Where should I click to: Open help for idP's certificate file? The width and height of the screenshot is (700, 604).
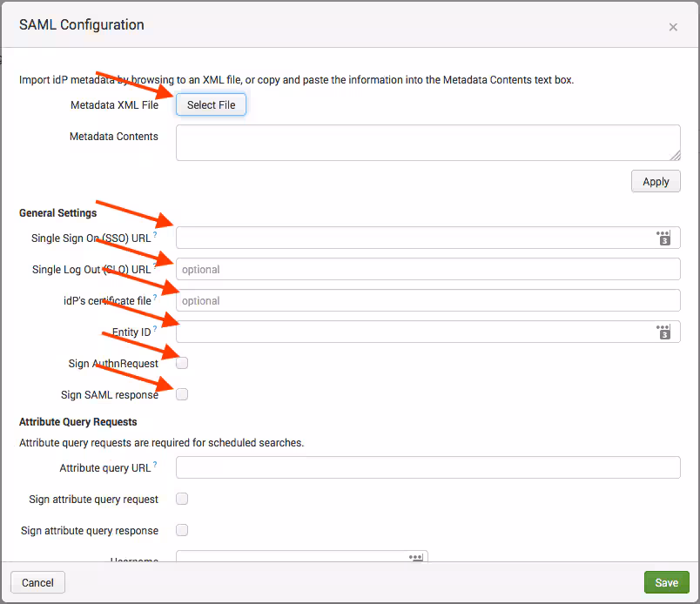(x=153, y=295)
